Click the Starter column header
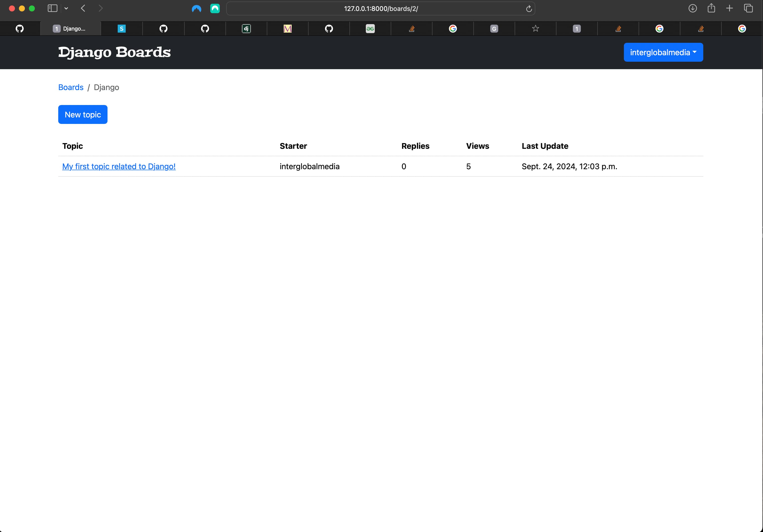 [293, 146]
